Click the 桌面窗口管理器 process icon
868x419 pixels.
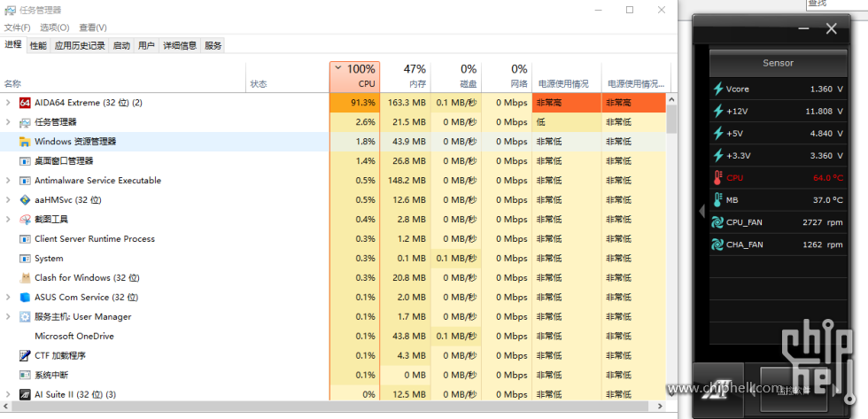click(25, 161)
